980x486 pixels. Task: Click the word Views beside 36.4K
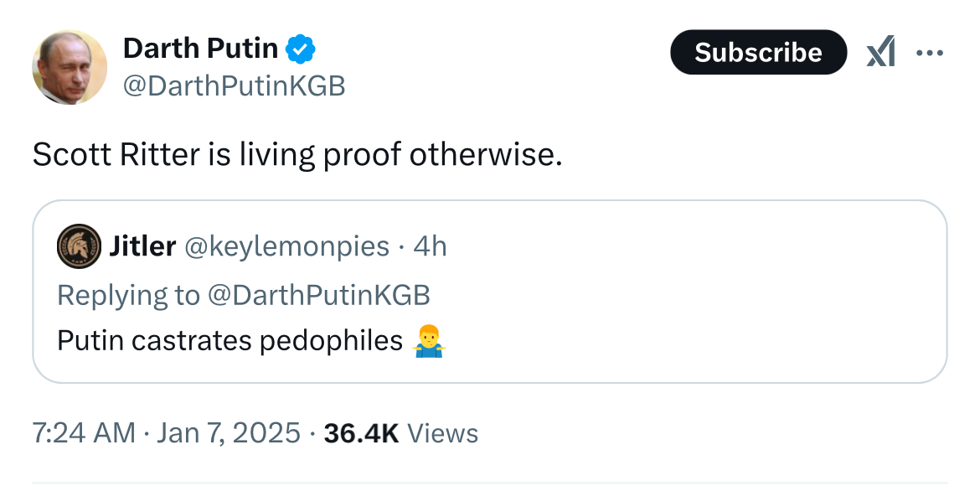(x=442, y=433)
